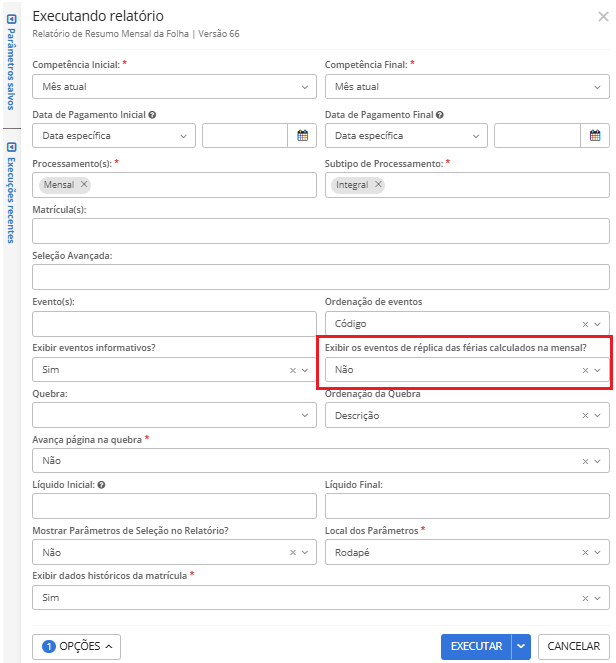This screenshot has height=663, width=616.
Task: Clear the Ordenação de eventos Código value
Action: (585, 324)
